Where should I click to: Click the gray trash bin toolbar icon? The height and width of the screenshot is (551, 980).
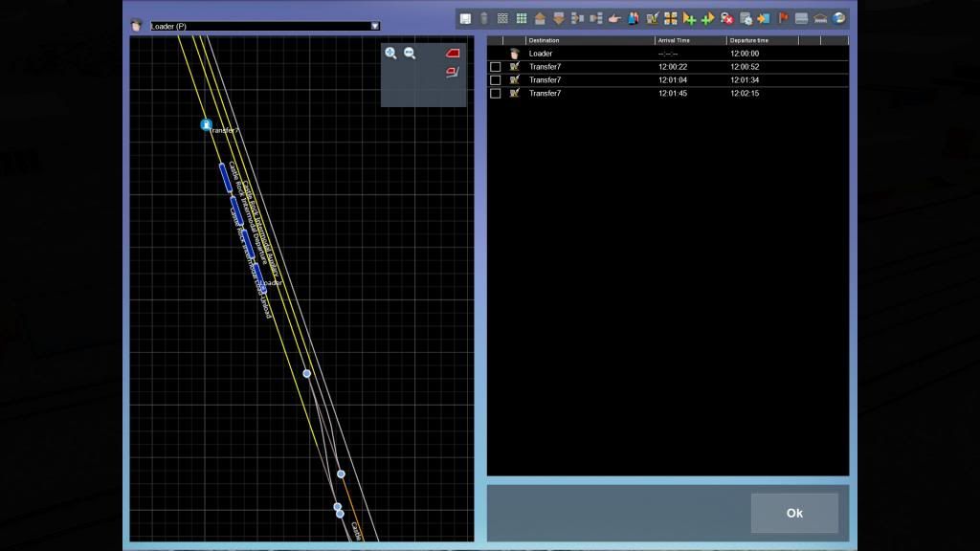(x=483, y=19)
